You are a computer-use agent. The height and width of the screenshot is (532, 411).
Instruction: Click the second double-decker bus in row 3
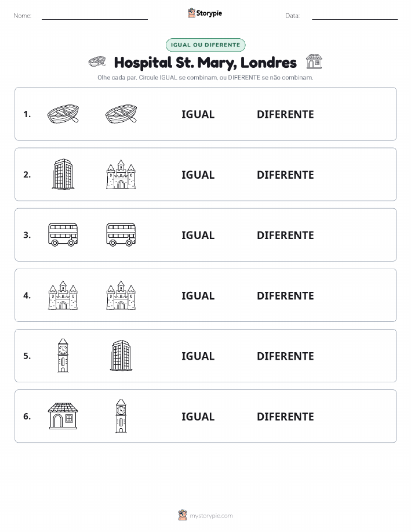coord(121,234)
